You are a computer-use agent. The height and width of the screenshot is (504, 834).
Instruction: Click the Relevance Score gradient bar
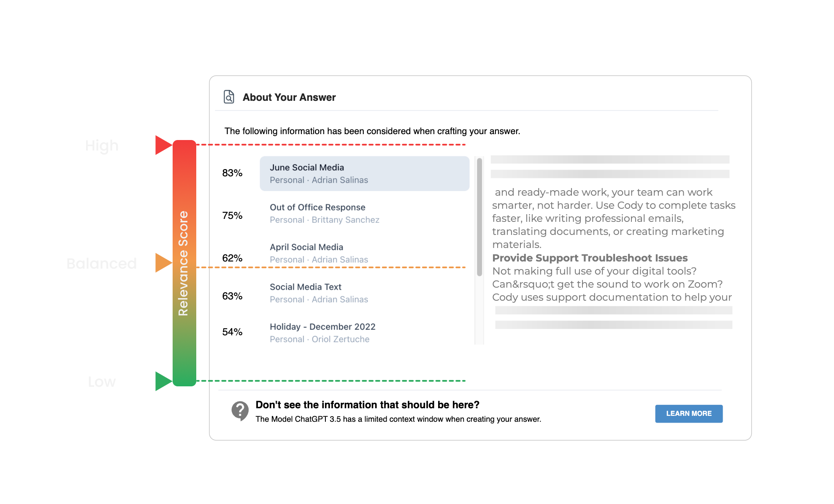184,261
